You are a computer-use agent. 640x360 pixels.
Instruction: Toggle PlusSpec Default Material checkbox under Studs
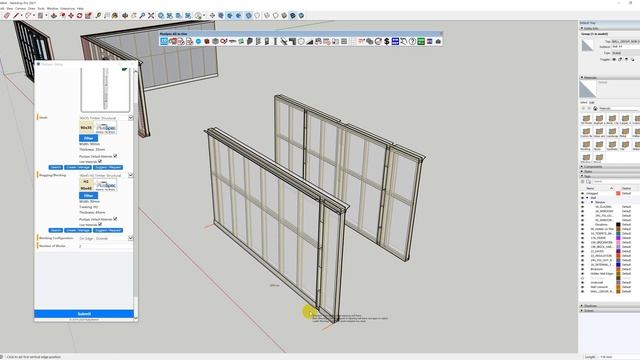[115, 156]
